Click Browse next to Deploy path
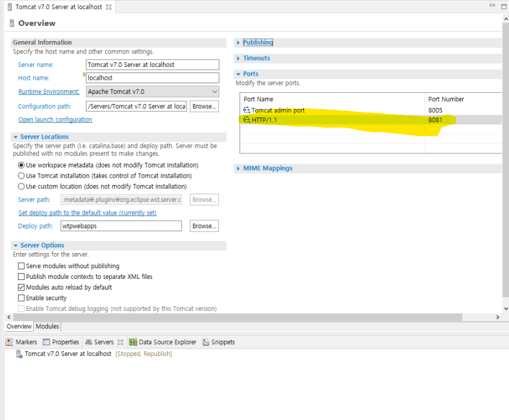This screenshot has height=420, width=509. [204, 226]
